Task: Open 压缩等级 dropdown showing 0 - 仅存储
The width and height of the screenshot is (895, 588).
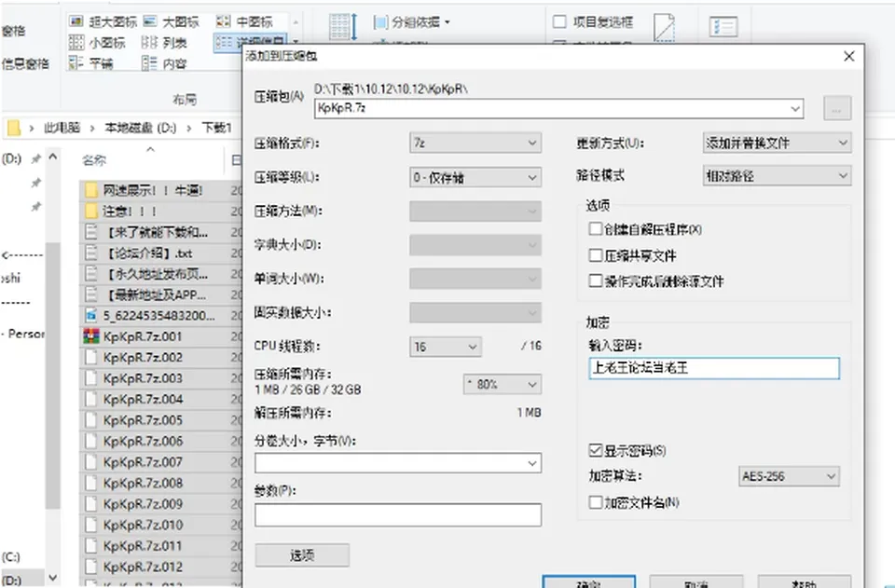Action: point(475,177)
